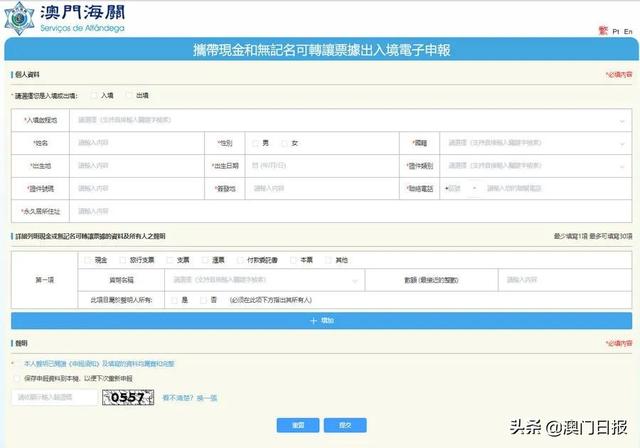This screenshot has width=640, height=448.
Task: Choose 男 for gender
Action: tap(256, 143)
